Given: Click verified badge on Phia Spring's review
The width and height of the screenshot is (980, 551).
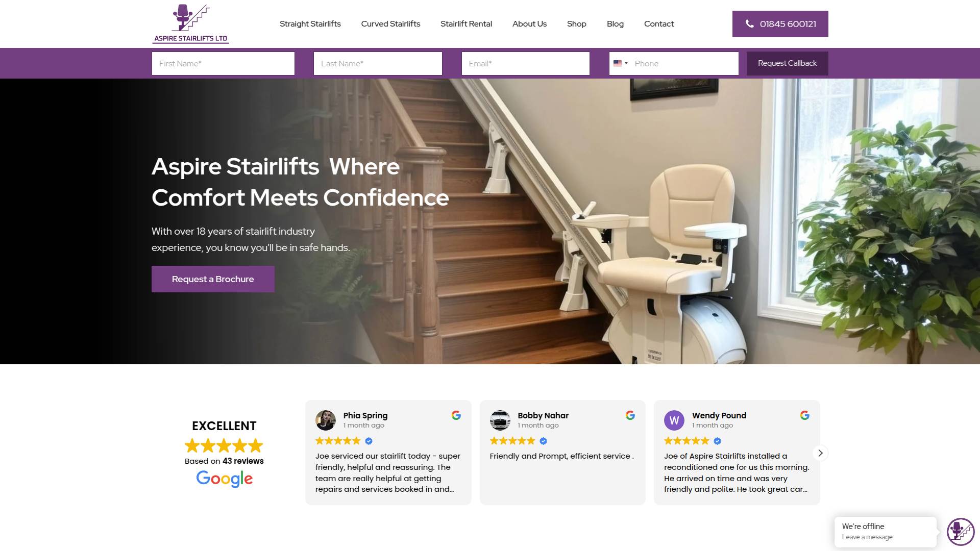Looking at the screenshot, I should (x=369, y=441).
